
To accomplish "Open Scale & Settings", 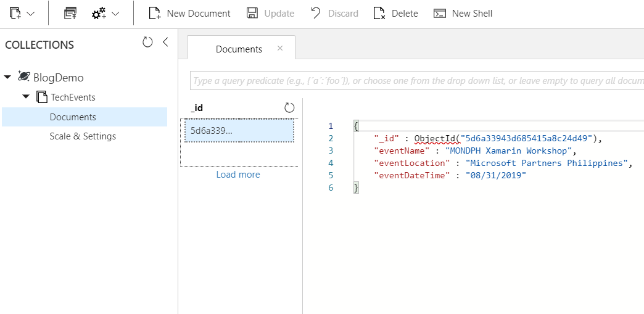I will 83,136.
